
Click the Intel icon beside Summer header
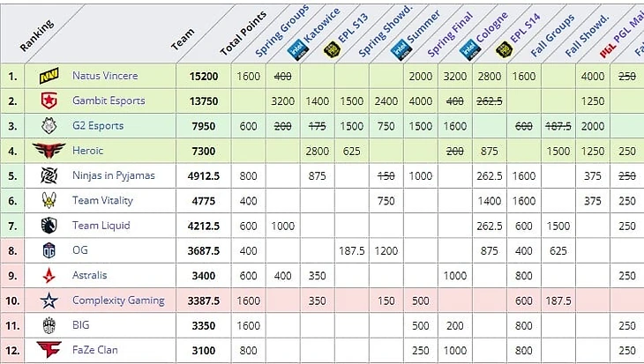pos(401,51)
